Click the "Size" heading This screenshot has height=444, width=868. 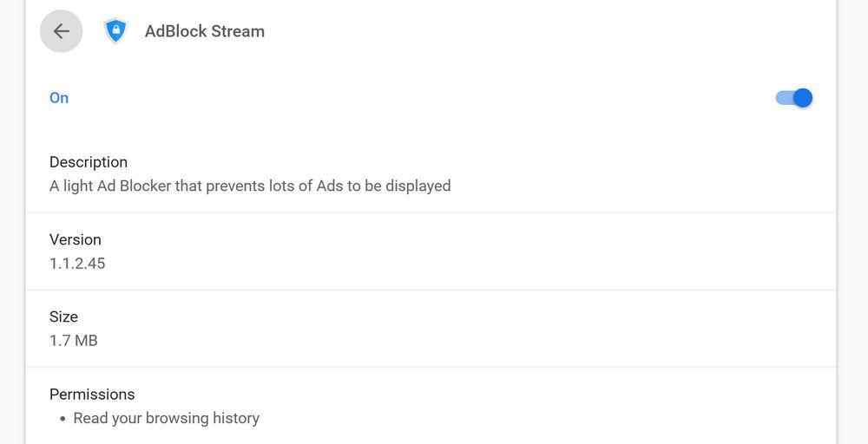point(63,317)
